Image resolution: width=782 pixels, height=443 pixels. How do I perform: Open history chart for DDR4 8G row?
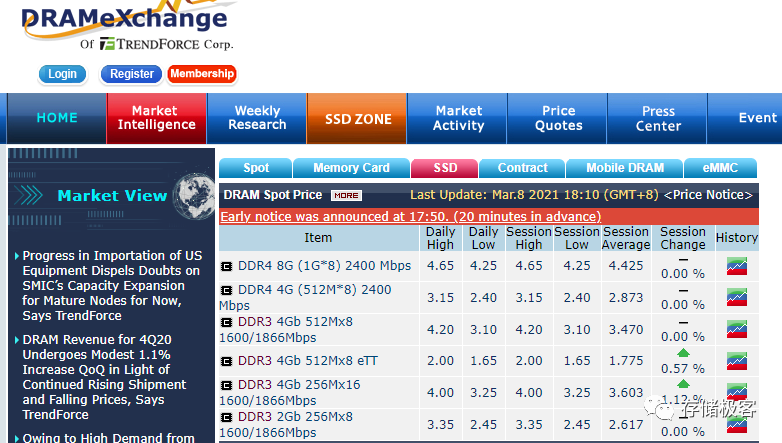coord(737,266)
